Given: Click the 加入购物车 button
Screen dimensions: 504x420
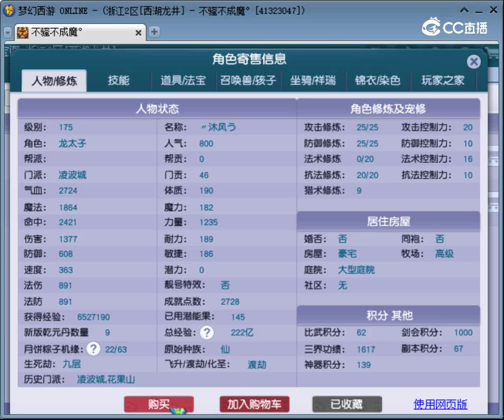Looking at the screenshot, I should tap(254, 404).
